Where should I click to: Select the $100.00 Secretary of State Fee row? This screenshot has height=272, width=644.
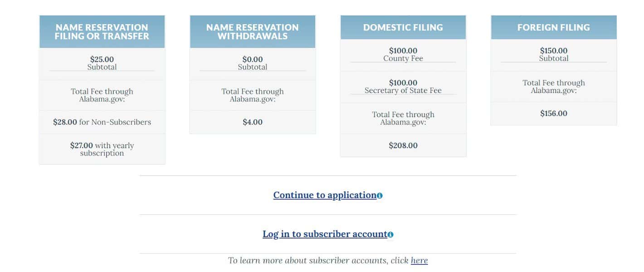pos(403,87)
